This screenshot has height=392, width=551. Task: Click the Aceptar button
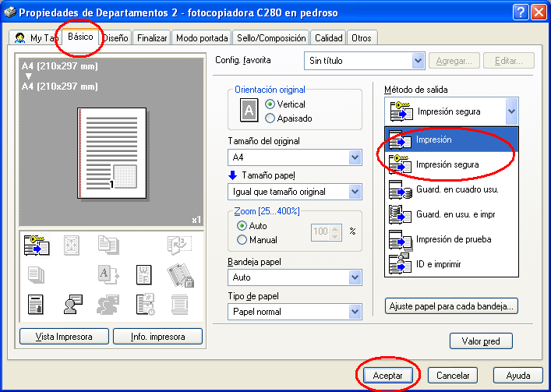(387, 376)
